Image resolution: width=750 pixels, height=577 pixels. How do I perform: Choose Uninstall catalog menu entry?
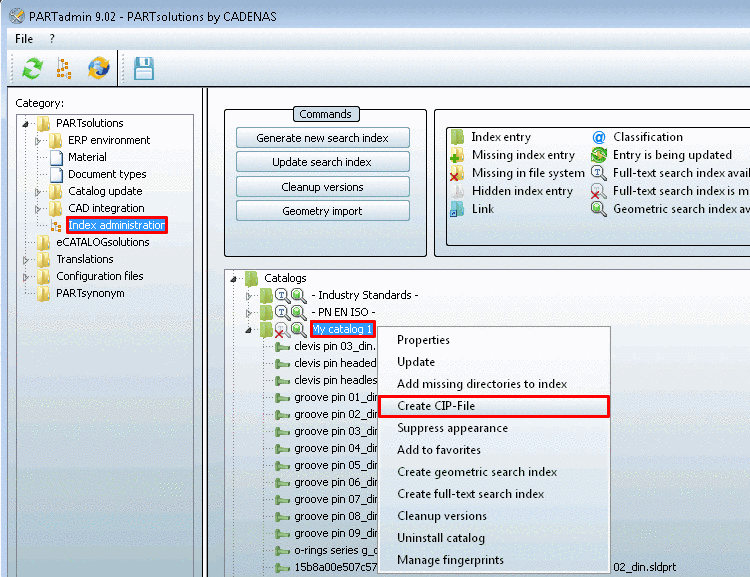(494, 538)
